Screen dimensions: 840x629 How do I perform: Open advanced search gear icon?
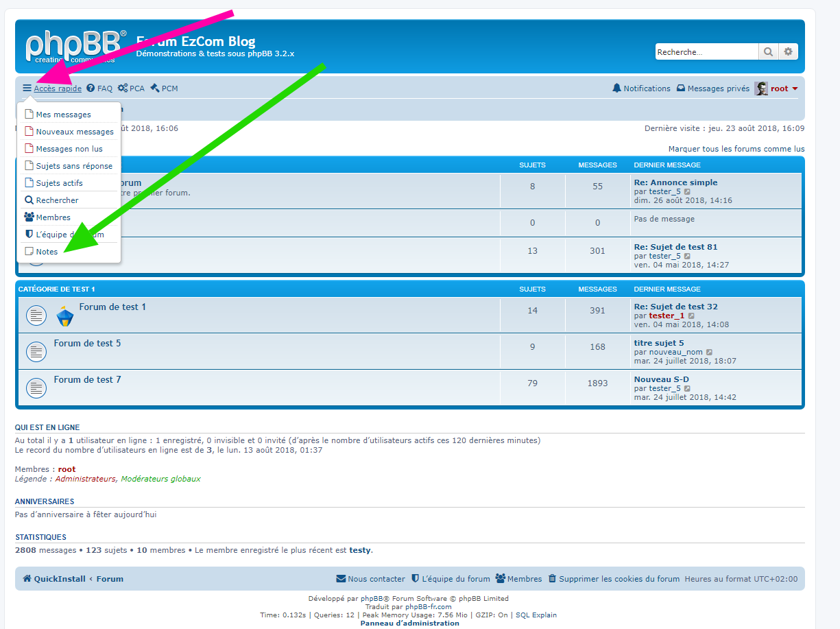788,52
